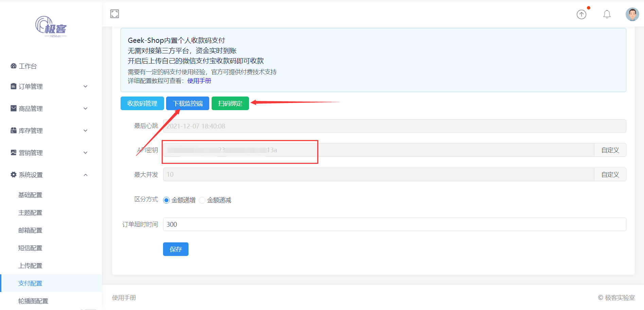Click 自定义 beside API密钥 field
Screen dimensions: 644x310
[x=610, y=150]
